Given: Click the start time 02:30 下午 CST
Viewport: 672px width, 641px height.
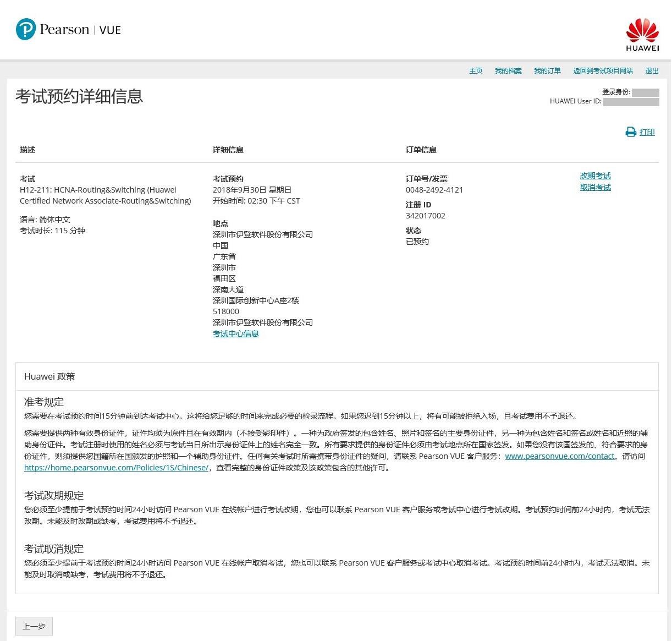Looking at the screenshot, I should [256, 201].
